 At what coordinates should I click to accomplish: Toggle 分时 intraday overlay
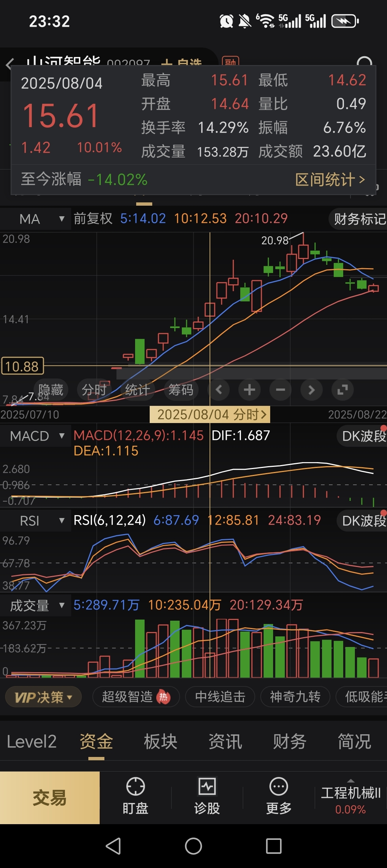coord(94,390)
